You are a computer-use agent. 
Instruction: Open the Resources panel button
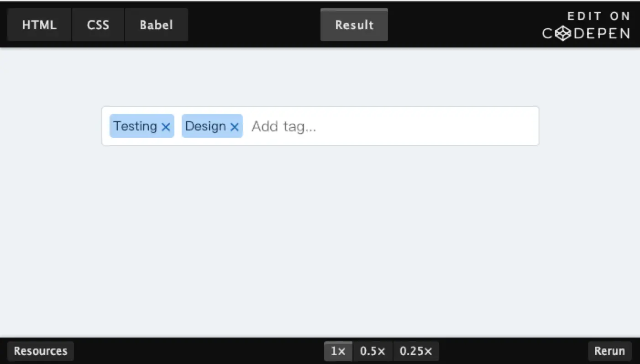click(41, 351)
